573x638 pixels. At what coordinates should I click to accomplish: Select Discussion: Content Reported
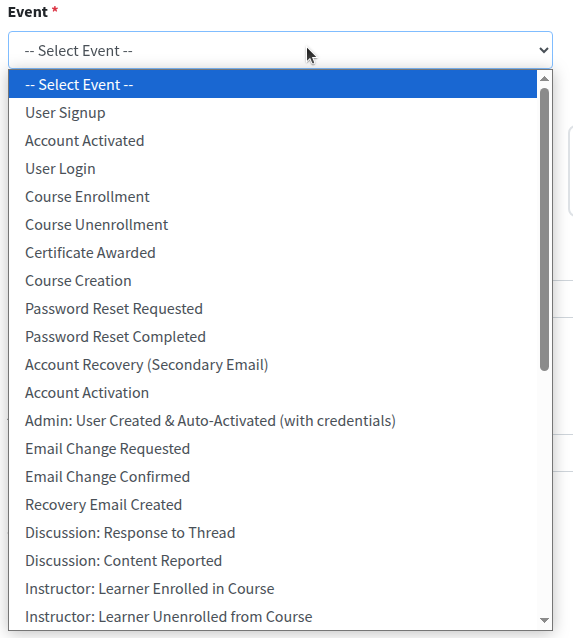tap(273, 561)
